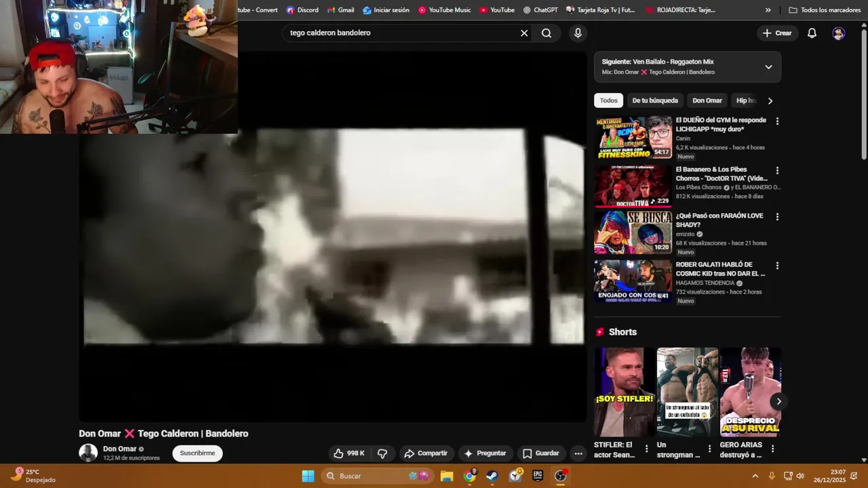This screenshot has width=868, height=488.
Task: Open the Gmail bookmark
Action: [x=340, y=10]
